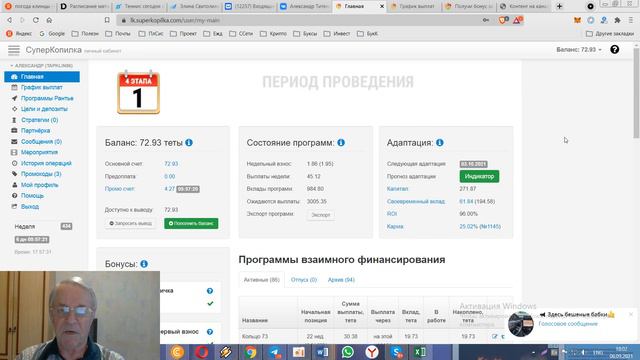Open Голосовое сообщение in the notification popup
This screenshot has width=640, height=360.
coord(568,324)
